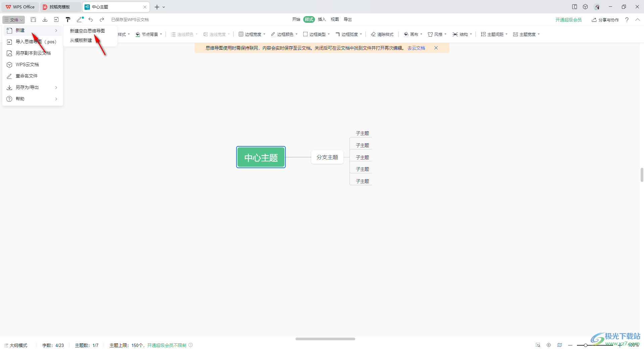Click 已保存至WPS云文档 status text
Image resolution: width=644 pixels, height=349 pixels.
click(130, 20)
